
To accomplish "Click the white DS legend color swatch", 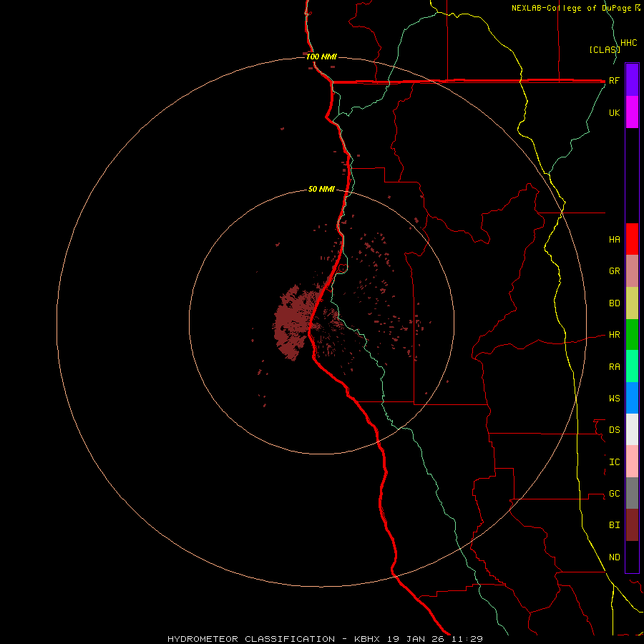I will pyautogui.click(x=632, y=429).
